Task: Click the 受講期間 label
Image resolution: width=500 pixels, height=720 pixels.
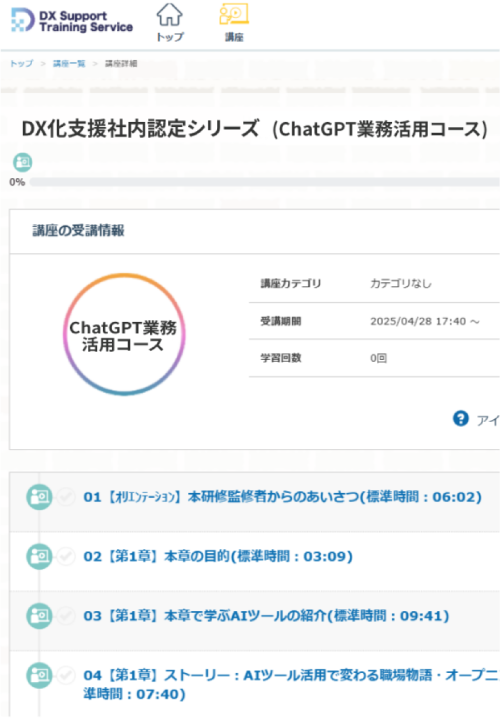Action: click(x=281, y=321)
